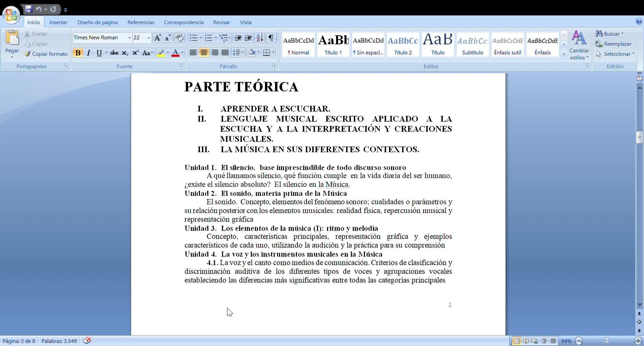Center align text

pos(204,53)
